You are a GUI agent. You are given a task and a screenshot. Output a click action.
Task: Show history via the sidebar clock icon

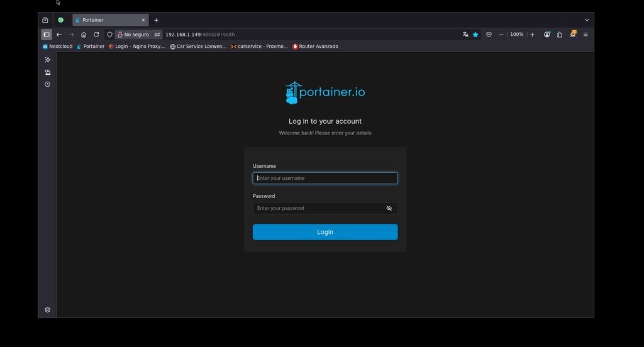pos(48,84)
